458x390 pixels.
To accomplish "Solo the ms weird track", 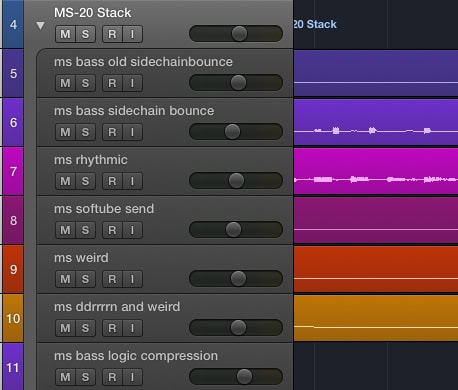I will click(x=86, y=279).
